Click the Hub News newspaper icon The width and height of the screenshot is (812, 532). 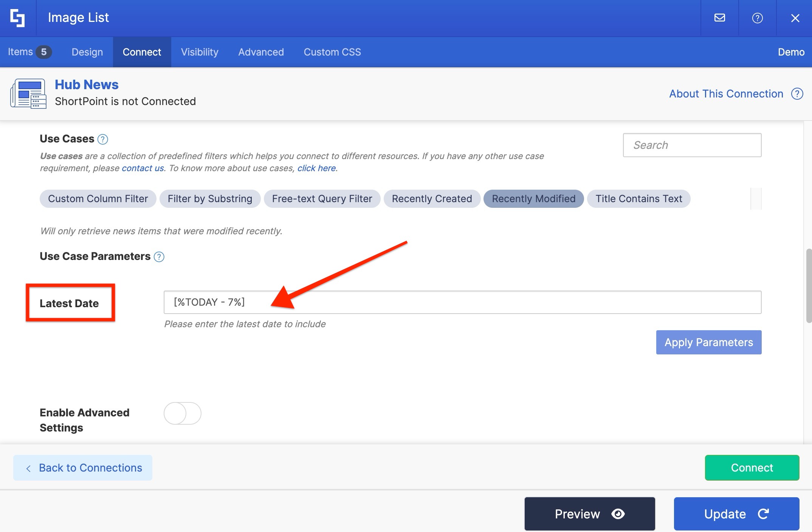(28, 93)
